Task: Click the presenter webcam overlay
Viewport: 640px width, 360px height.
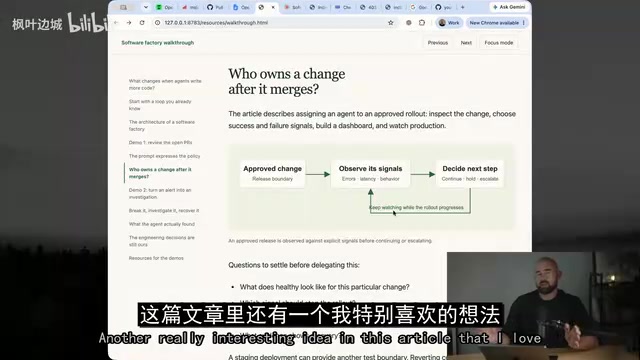Action: (543, 306)
